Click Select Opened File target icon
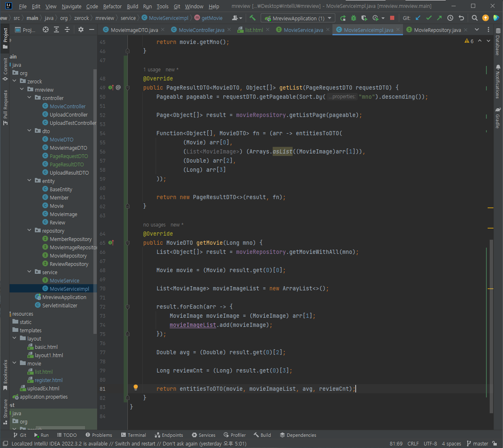503x448 pixels. [x=46, y=29]
